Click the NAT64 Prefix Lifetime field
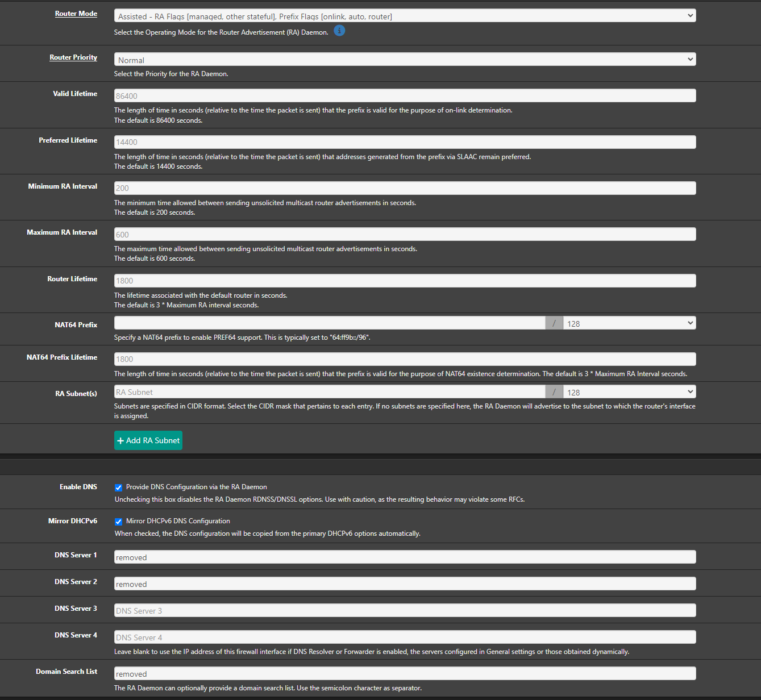This screenshot has width=761, height=700. click(405, 359)
